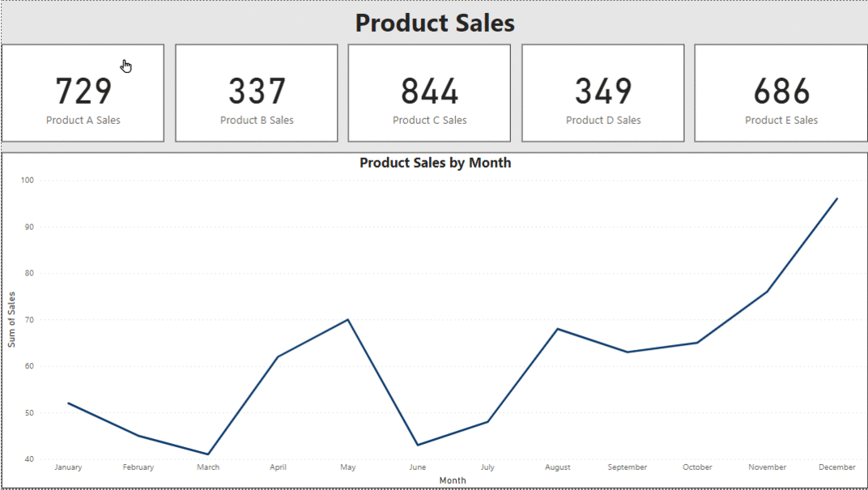Click the August data point
This screenshot has width=868, height=490.
tap(557, 327)
